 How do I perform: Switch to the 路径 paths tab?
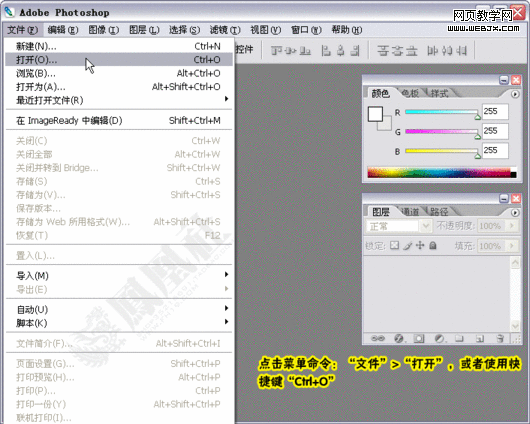439,212
